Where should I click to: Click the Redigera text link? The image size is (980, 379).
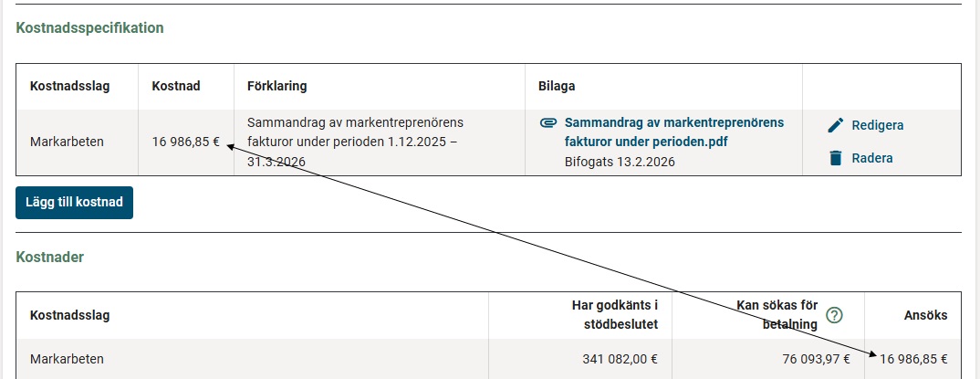tap(877, 125)
